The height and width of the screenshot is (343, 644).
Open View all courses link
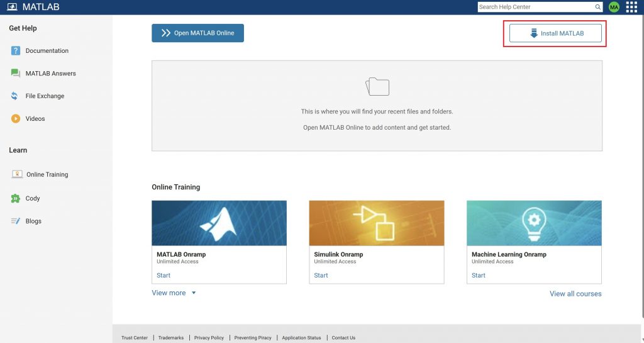tap(575, 294)
